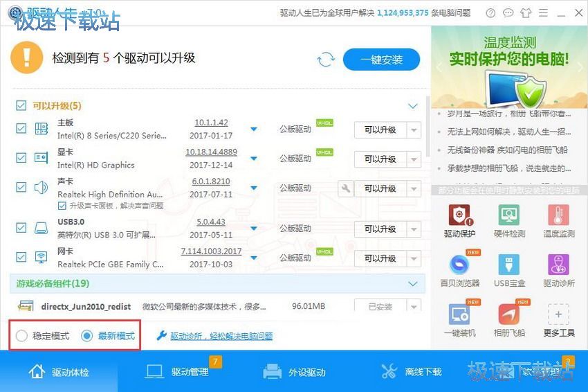Screen dimensions: 588x392
Task: Click the driver list vertical scrollbar
Action: pos(428,126)
